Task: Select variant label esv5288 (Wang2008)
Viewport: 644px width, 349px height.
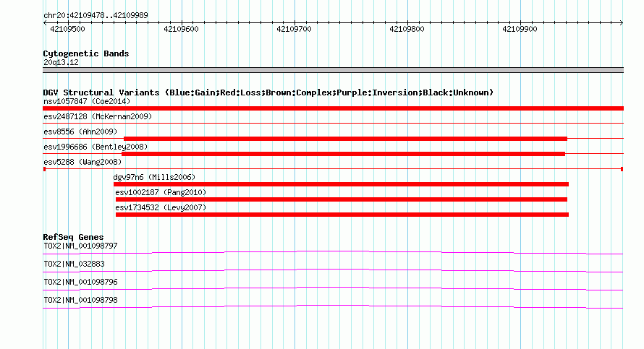Action: [x=82, y=162]
